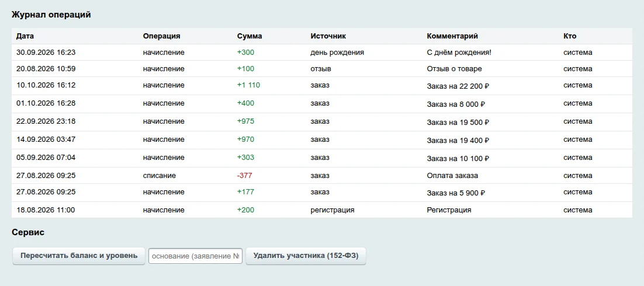Click comment 'Заказ на 10 100 ₽'
Screen dimensions: 644x286
pos(458,159)
